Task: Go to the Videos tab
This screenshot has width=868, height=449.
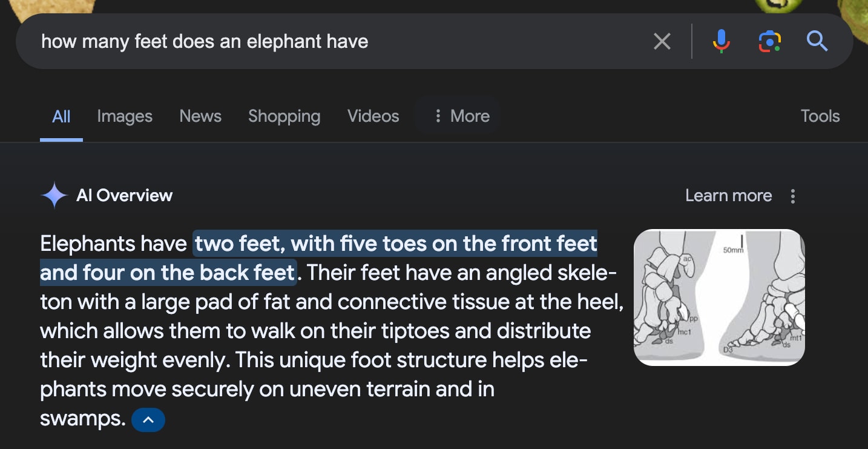Action: [x=373, y=116]
